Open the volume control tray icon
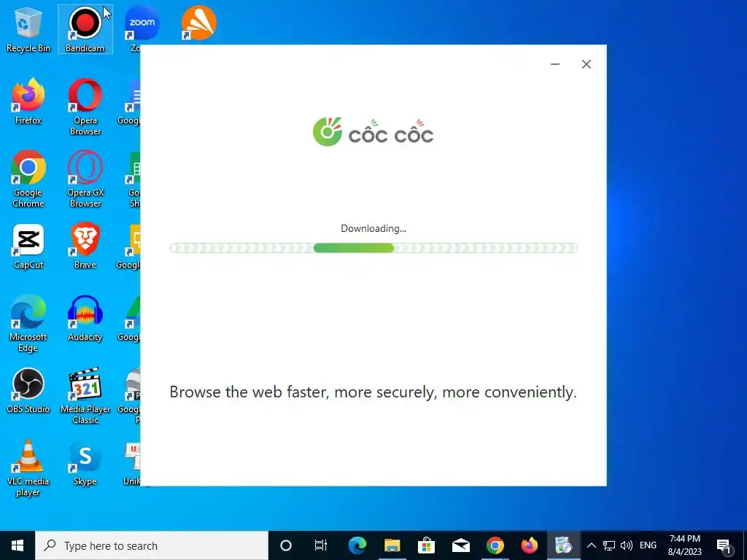Screen dimensions: 747x560 [x=627, y=545]
